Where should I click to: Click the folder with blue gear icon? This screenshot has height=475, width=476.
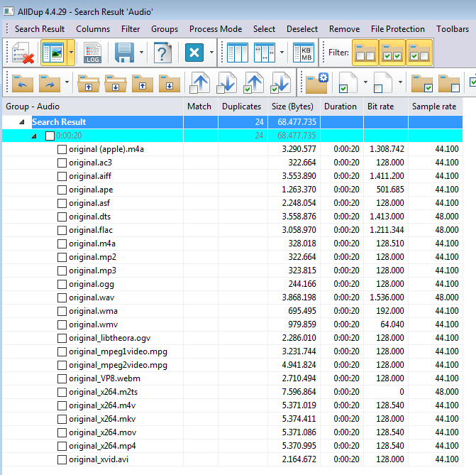pos(316,82)
